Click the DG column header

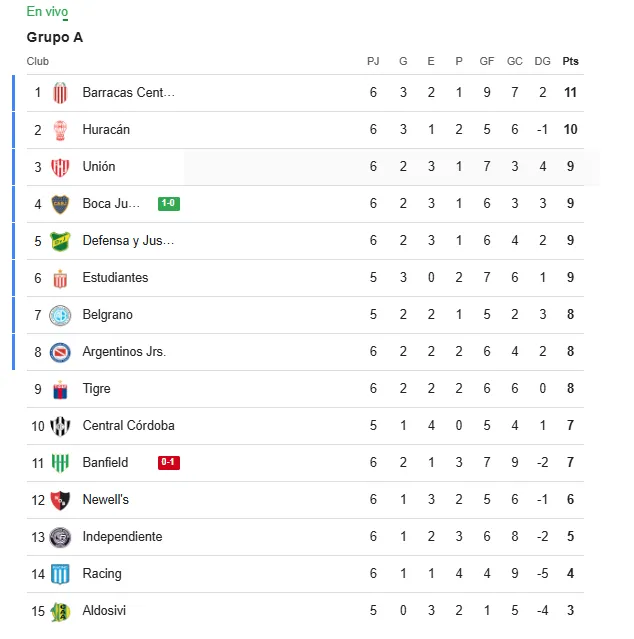(542, 61)
